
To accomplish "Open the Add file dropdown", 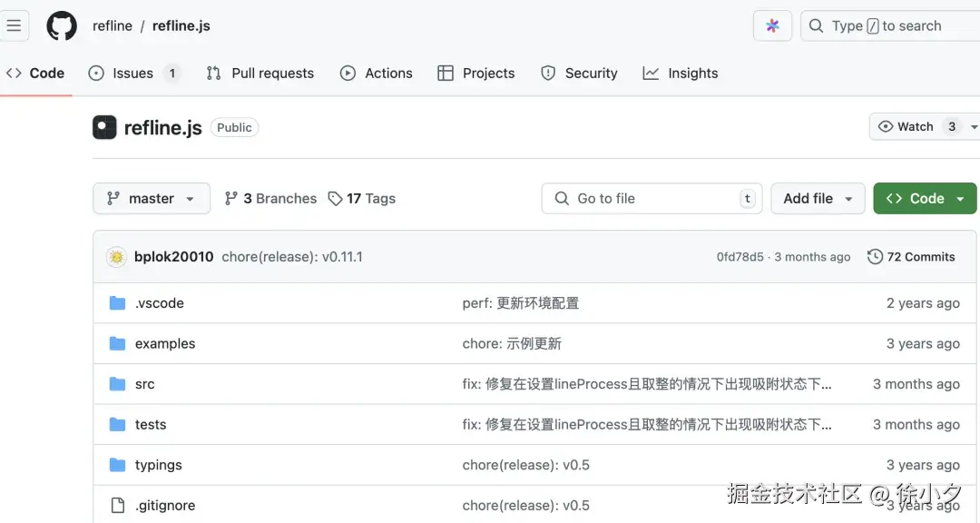I will 817,198.
